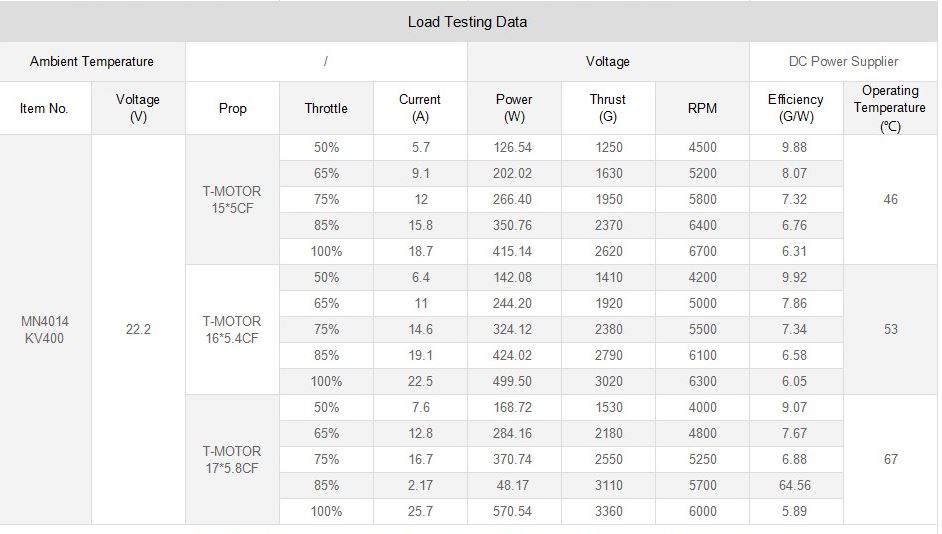Click the 22.2 voltage value cell
This screenshot has width=942, height=534.
click(138, 329)
